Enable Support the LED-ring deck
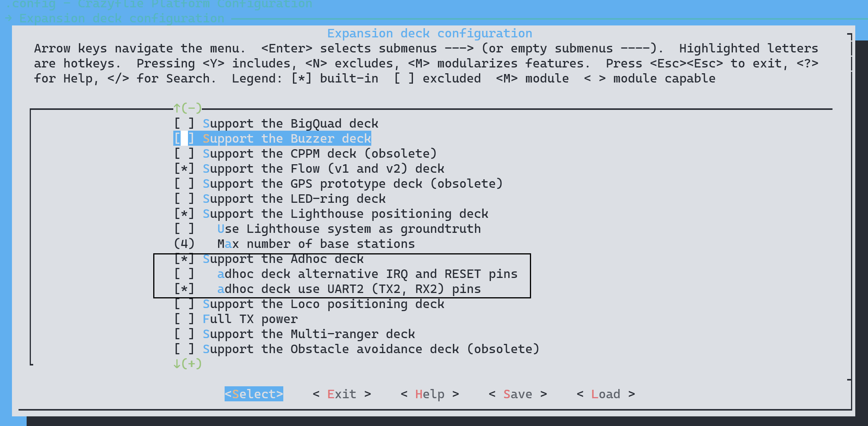Screen dimensions: 868x426 [x=280, y=199]
